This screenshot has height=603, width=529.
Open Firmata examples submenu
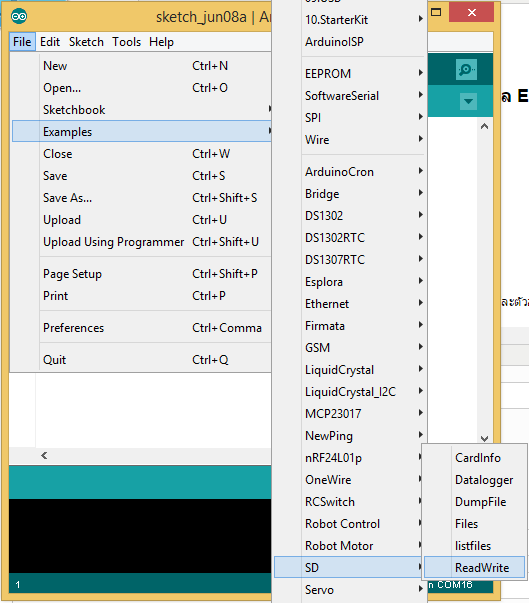pyautogui.click(x=350, y=325)
